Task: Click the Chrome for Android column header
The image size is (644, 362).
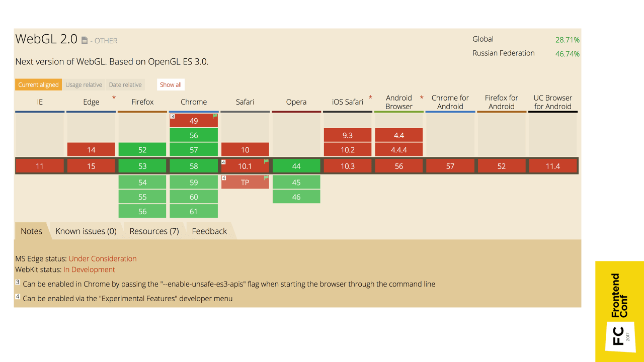Action: click(450, 102)
